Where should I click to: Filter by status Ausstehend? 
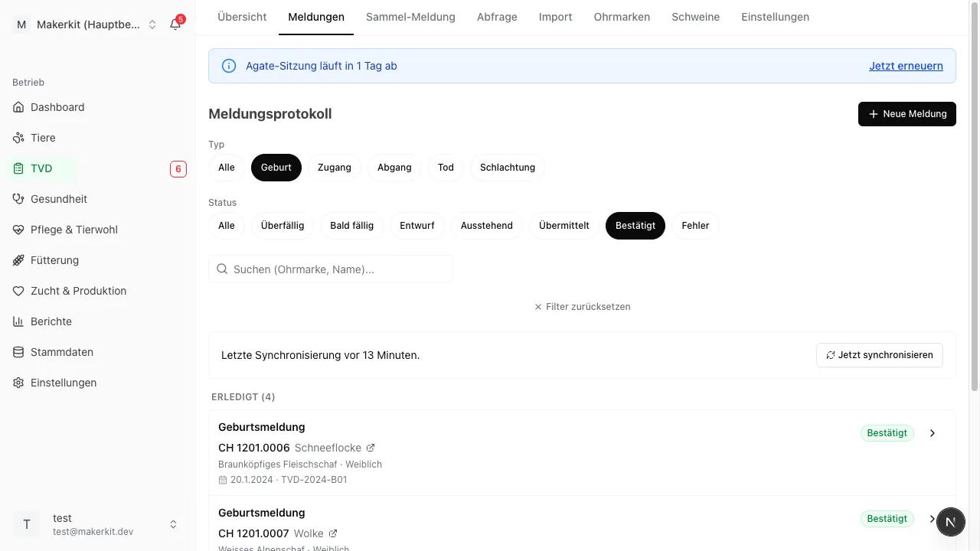point(487,226)
